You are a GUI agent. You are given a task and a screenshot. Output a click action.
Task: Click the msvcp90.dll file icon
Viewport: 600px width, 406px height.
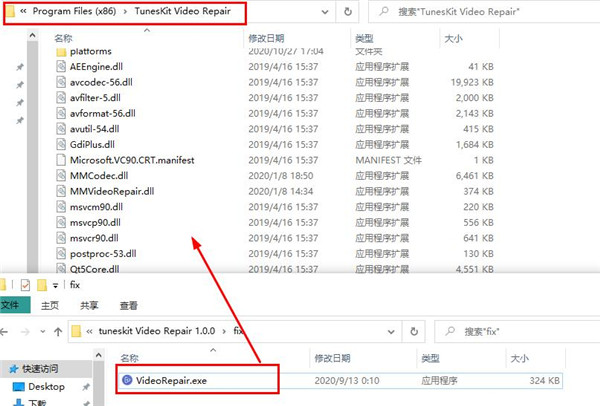[x=61, y=222]
